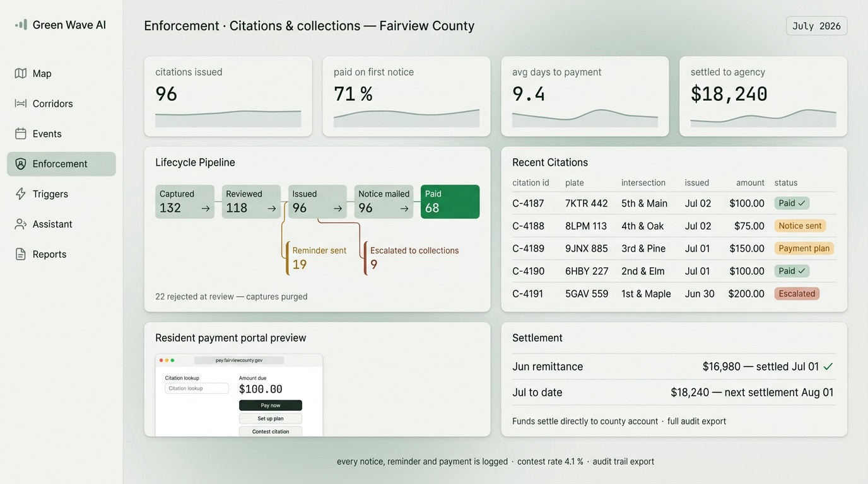Click the Contest citation button
This screenshot has width=868, height=484.
(x=271, y=432)
